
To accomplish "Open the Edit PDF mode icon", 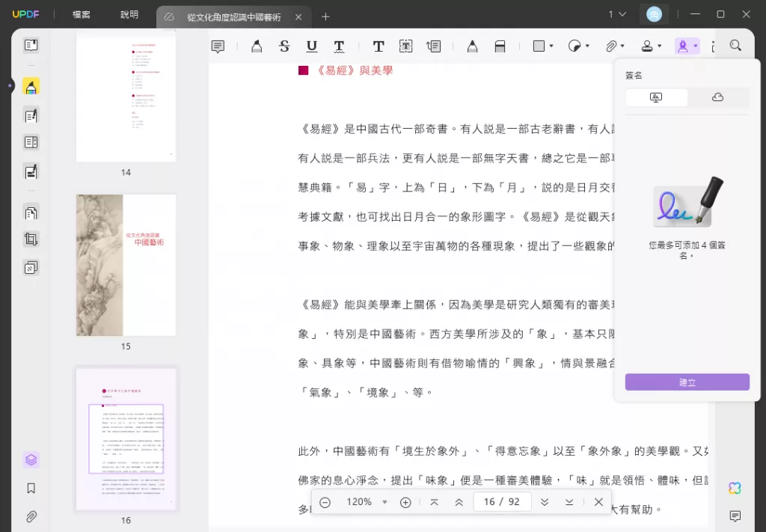I will (x=31, y=116).
